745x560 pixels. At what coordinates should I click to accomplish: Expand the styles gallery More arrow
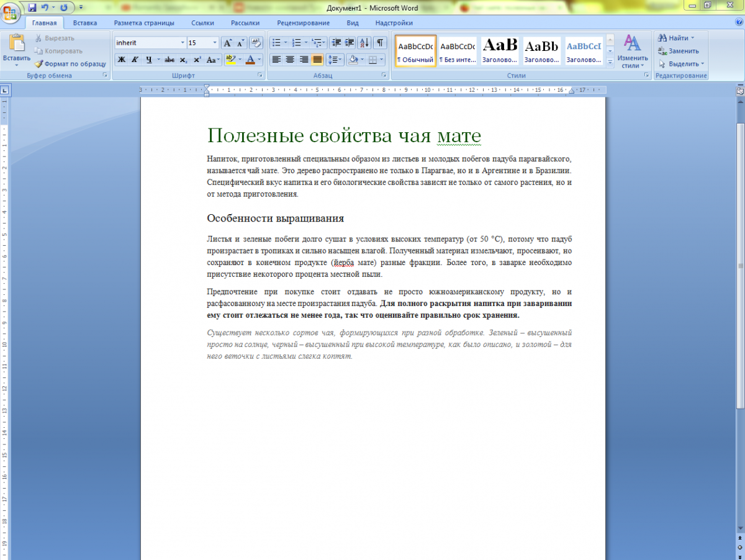click(x=610, y=62)
